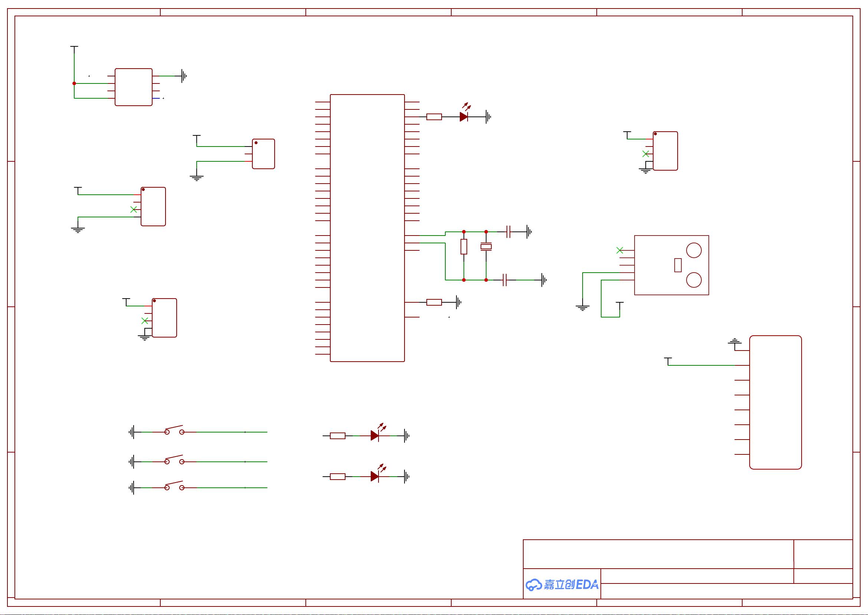This screenshot has height=615, width=868.
Task: Click the no-connect X on the two-circle module
Action: click(619, 250)
